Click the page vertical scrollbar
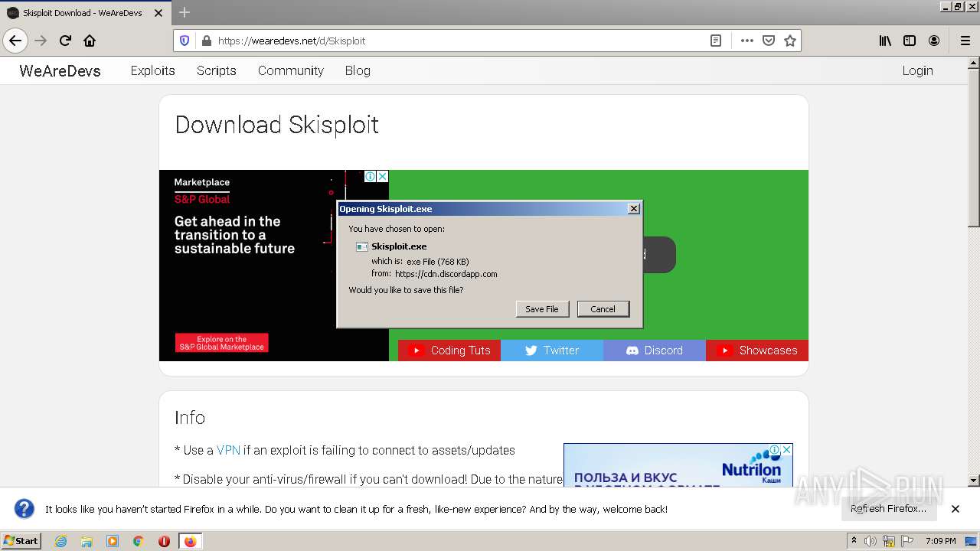The height and width of the screenshot is (551, 980). 973,149
